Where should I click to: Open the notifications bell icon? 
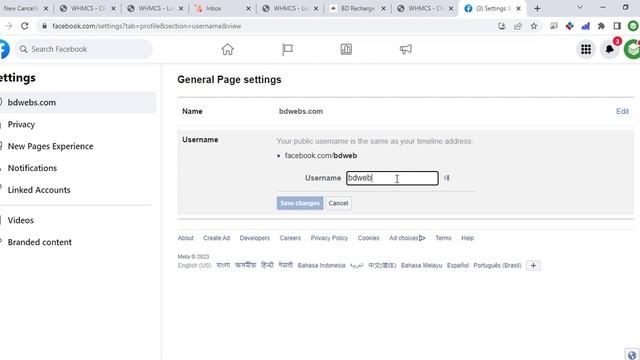point(609,49)
